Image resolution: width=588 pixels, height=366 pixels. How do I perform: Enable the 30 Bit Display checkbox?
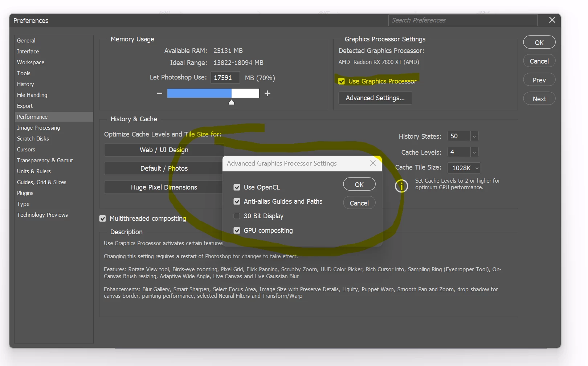[x=237, y=216]
